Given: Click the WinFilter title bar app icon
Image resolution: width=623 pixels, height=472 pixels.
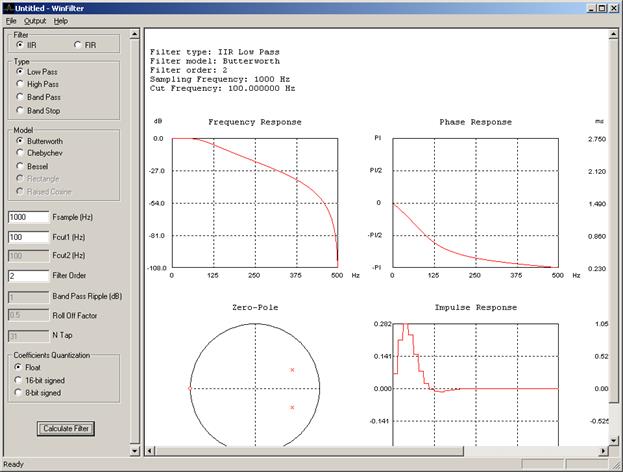Looking at the screenshot, I should pos(9,7).
